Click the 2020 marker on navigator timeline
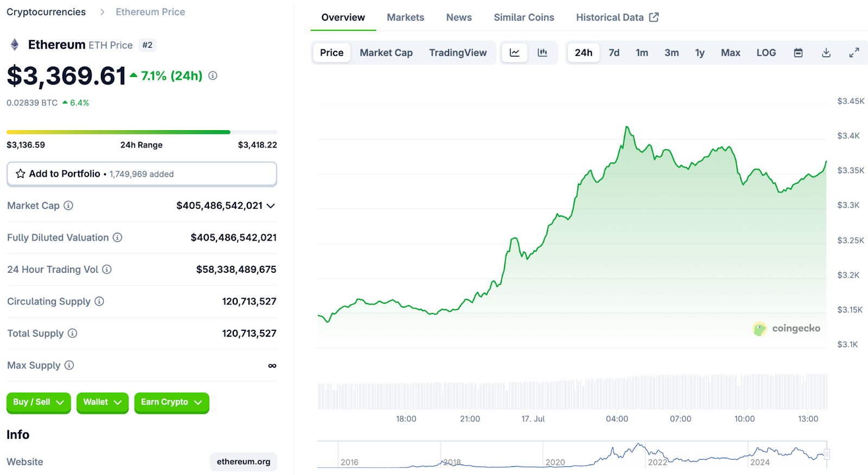The height and width of the screenshot is (475, 868). click(x=555, y=462)
